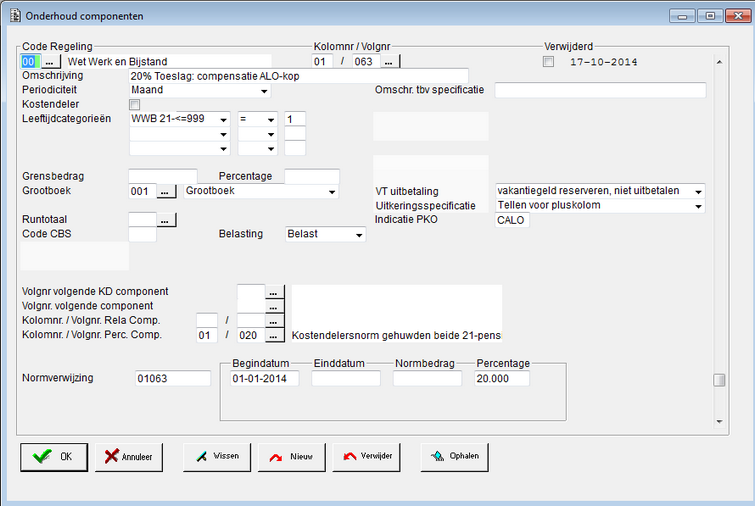Expand the Belasting Belast dropdown

tap(359, 234)
